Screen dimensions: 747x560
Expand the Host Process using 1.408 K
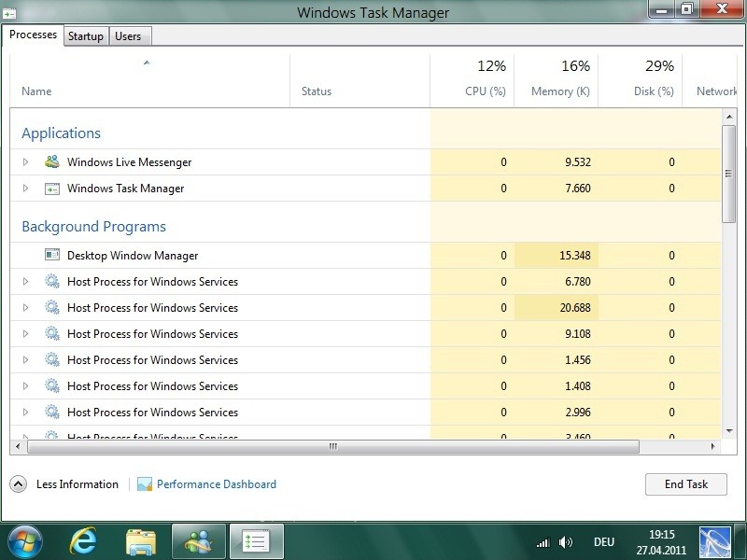pos(26,386)
